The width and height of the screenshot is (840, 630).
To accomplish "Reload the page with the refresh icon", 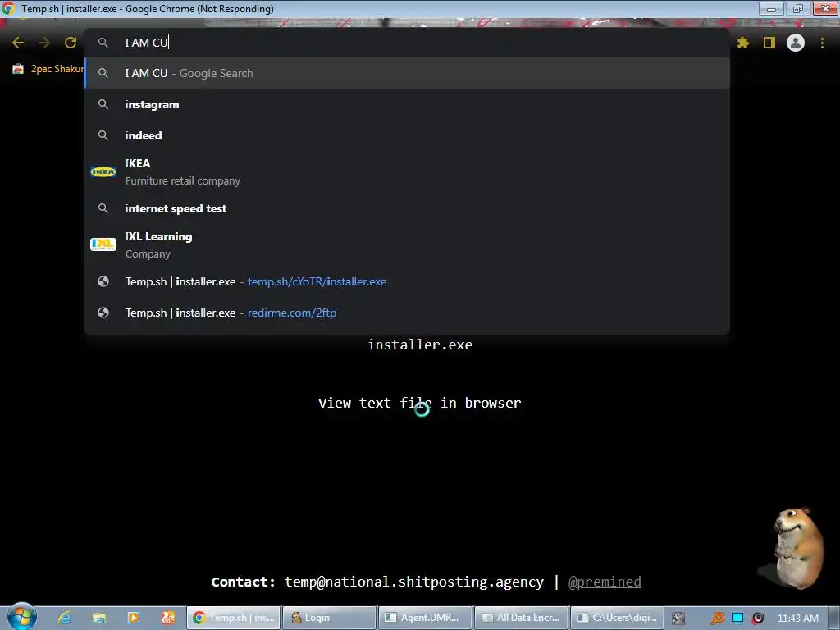I will point(71,43).
